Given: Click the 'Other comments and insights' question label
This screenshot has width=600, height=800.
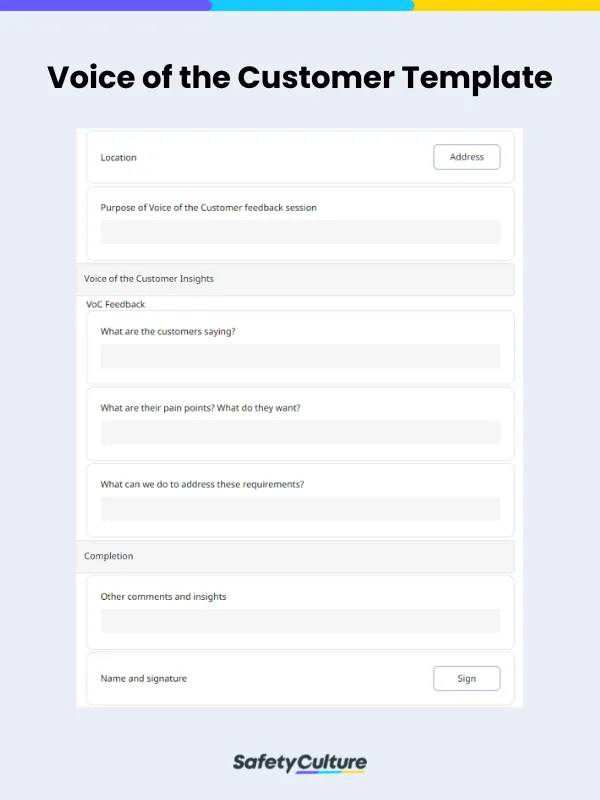Looking at the screenshot, I should coord(163,596).
